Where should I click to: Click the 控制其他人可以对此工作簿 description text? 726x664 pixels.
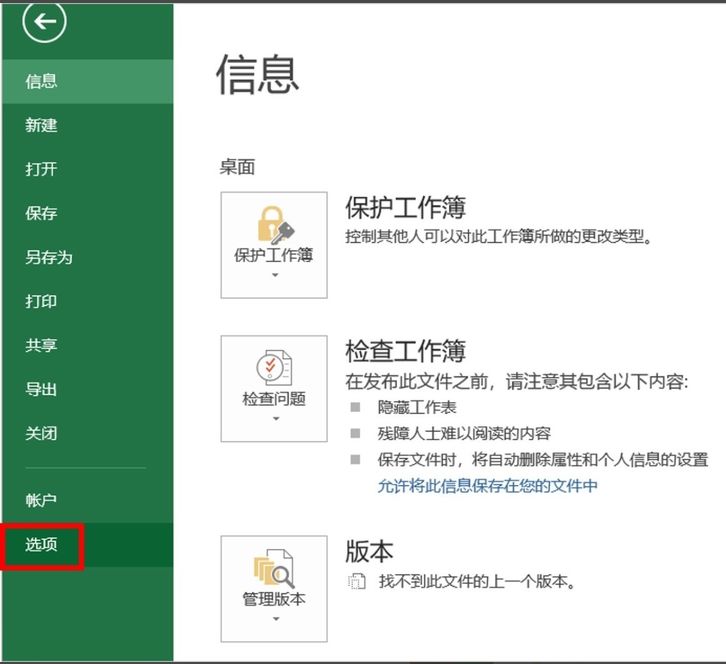coord(499,237)
